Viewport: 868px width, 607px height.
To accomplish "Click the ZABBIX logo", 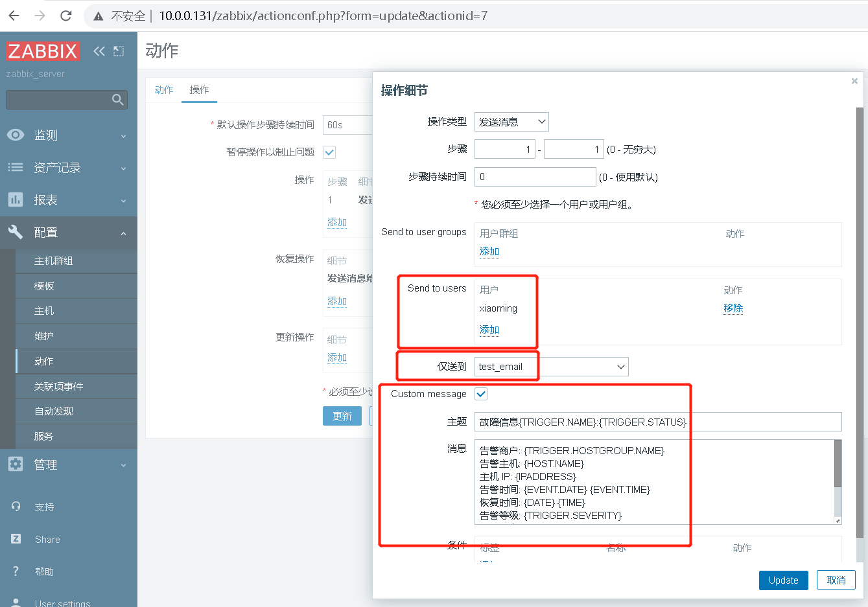I will tap(43, 51).
